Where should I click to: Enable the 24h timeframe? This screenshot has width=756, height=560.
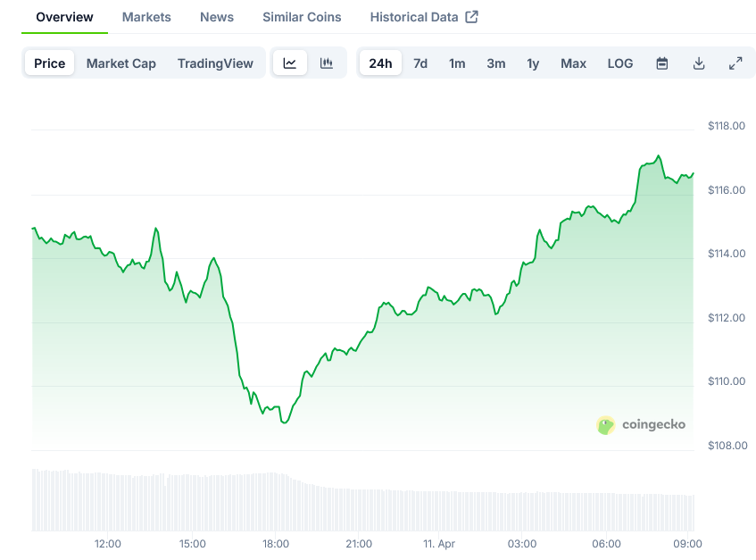click(x=380, y=63)
